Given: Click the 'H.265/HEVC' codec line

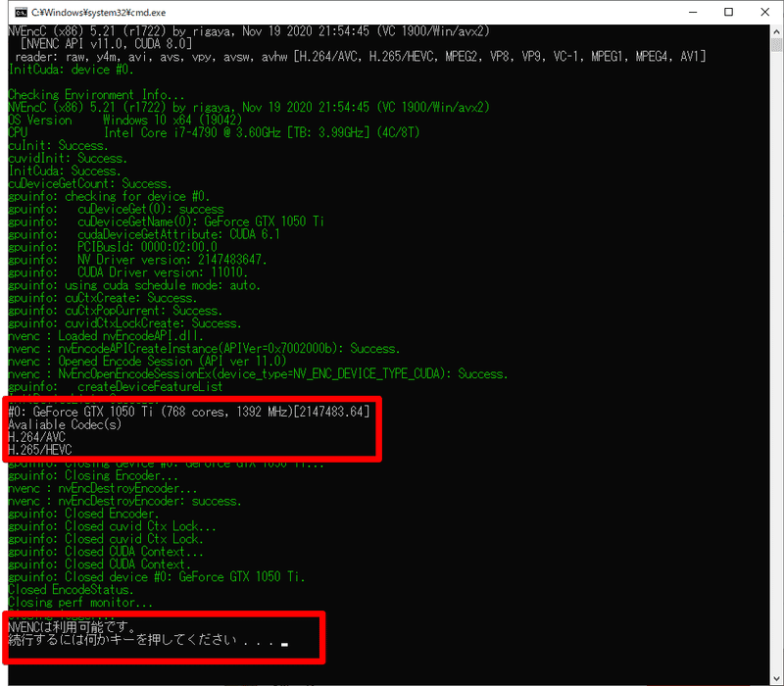Looking at the screenshot, I should pyautogui.click(x=40, y=450).
